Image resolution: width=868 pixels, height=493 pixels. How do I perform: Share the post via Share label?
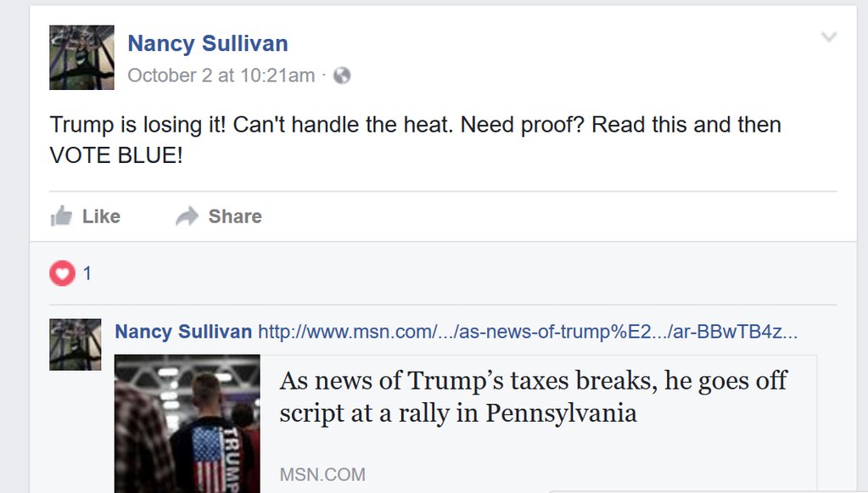235,216
